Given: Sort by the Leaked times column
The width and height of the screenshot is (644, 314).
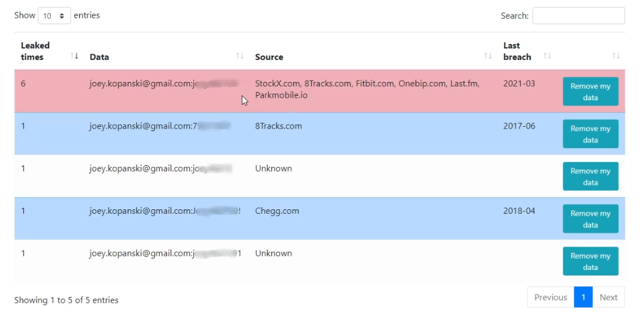Looking at the screenshot, I should point(74,55).
